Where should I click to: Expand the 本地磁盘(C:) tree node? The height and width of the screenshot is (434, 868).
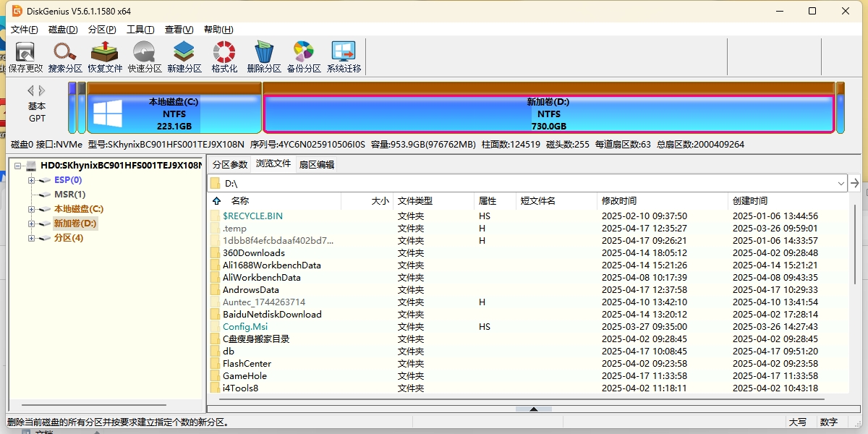31,209
